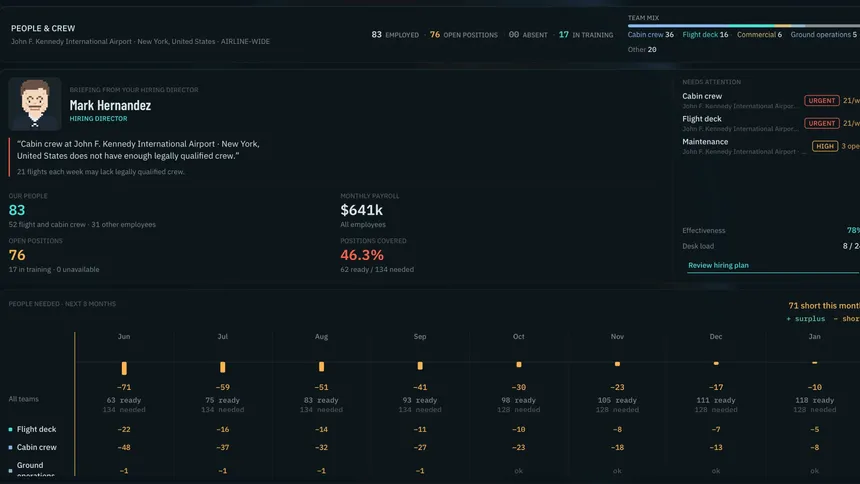Click the -71 All teams value for Jun
Screen dimensions: 860x484
(x=124, y=387)
